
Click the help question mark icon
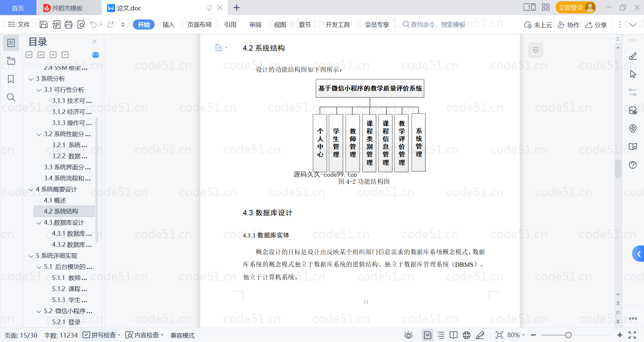[633, 165]
